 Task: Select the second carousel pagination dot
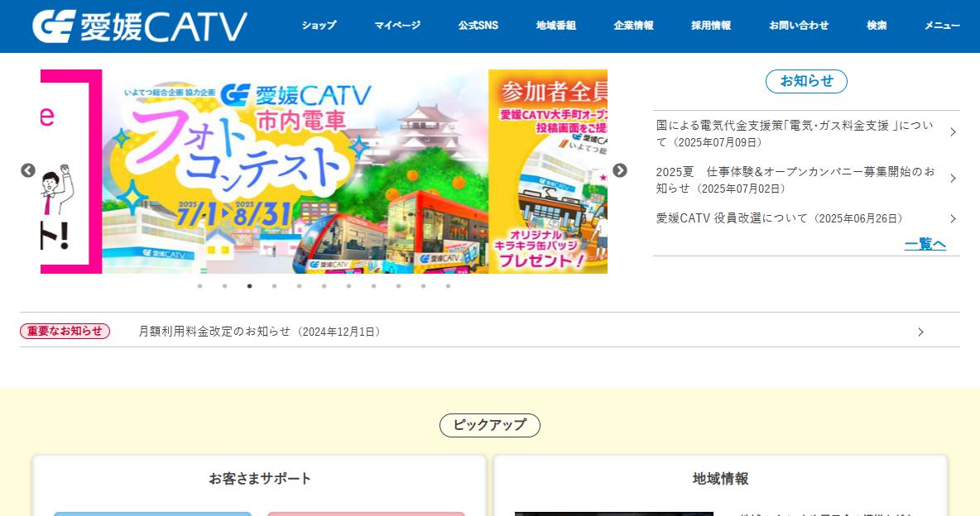point(224,286)
